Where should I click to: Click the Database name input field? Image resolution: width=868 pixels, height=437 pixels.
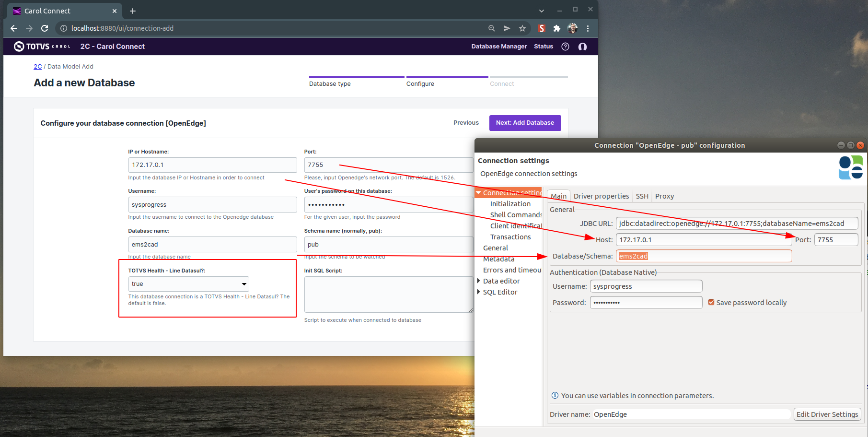coord(212,245)
